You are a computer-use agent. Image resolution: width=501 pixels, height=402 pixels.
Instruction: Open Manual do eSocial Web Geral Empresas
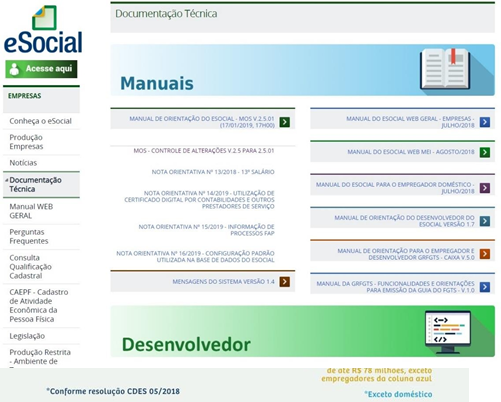pyautogui.click(x=410, y=122)
